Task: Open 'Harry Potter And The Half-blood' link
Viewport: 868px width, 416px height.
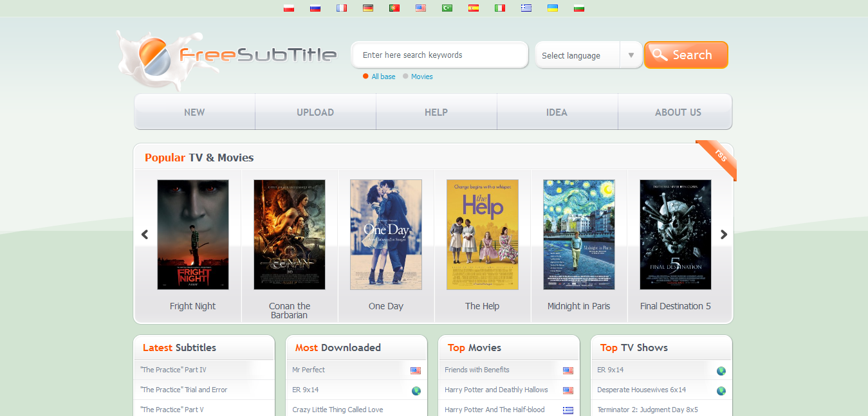Action: (x=495, y=410)
